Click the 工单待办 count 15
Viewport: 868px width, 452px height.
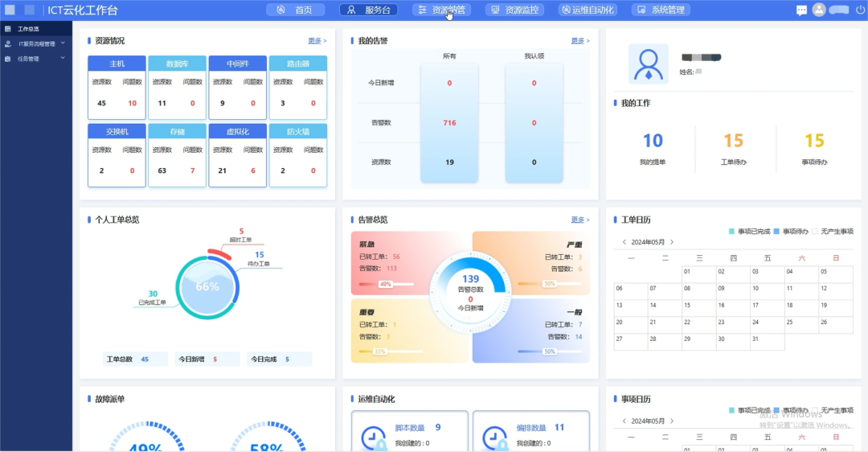click(734, 141)
